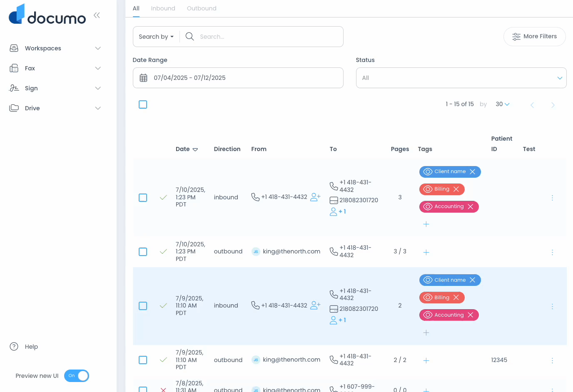
Task: Select the 7/10 outbound fax checkbox
Action: (143, 252)
